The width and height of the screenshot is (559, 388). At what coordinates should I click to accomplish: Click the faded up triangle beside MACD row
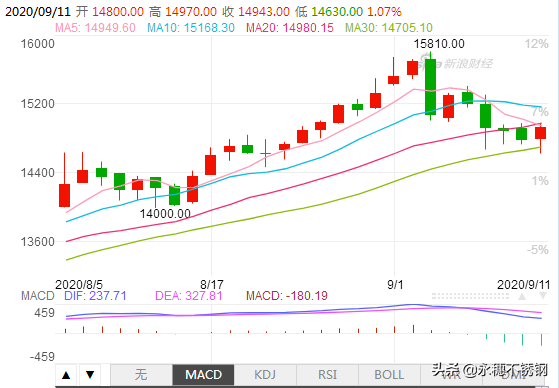(522, 296)
